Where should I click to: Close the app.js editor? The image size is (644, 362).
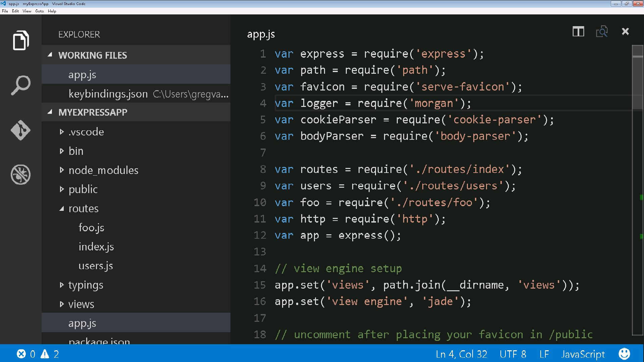[x=625, y=32]
